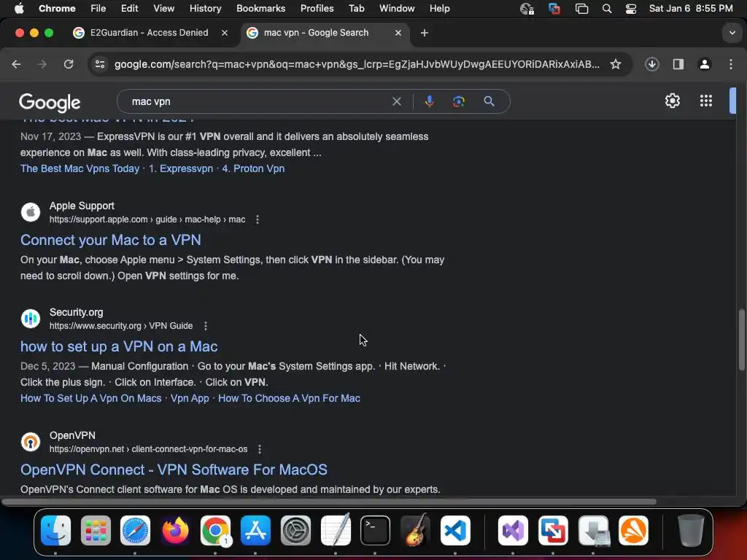
Task: Close the E2Guardian tab
Action: [x=225, y=33]
